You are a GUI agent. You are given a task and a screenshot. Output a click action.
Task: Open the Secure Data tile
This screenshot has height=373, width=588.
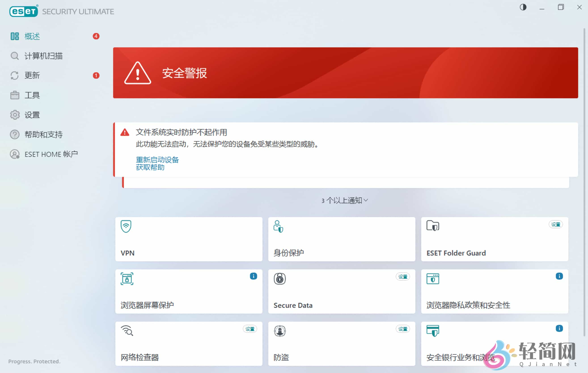click(x=342, y=291)
